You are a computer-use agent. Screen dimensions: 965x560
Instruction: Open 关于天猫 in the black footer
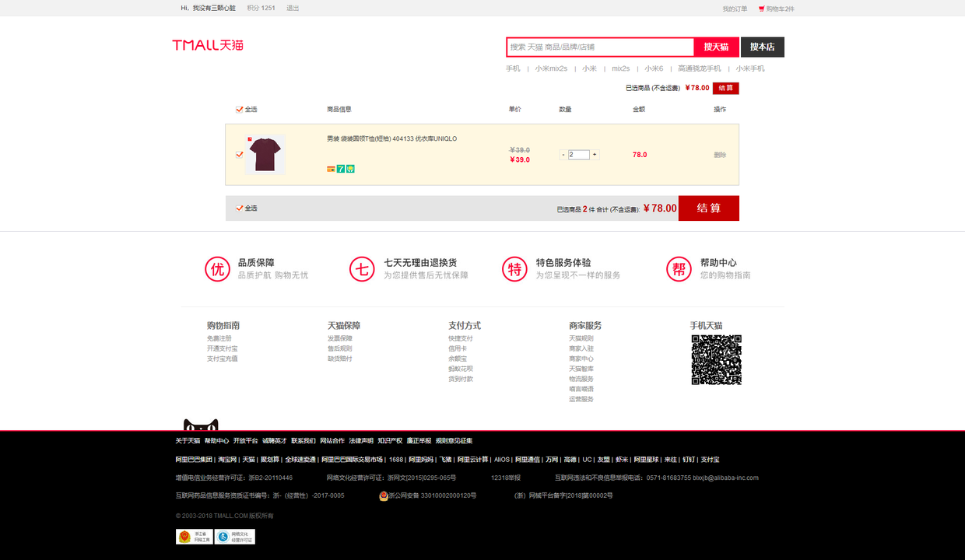[x=188, y=441]
